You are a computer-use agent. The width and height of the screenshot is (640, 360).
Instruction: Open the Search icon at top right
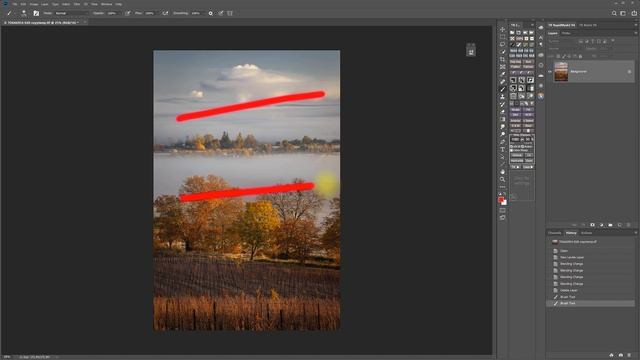pyautogui.click(x=614, y=13)
